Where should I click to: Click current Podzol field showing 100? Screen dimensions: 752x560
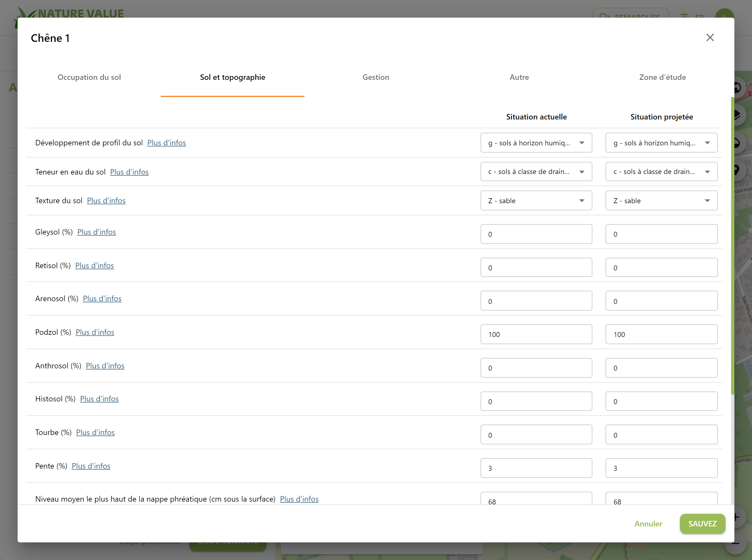pos(536,335)
